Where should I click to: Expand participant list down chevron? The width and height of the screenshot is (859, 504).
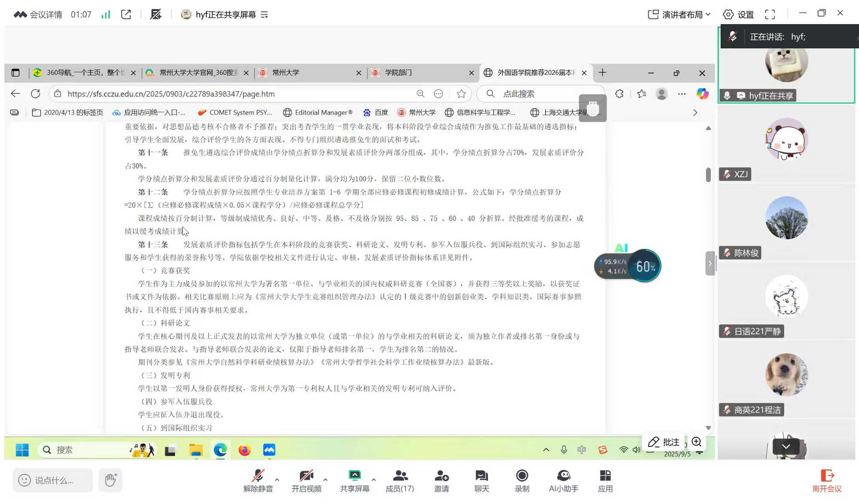(786, 447)
